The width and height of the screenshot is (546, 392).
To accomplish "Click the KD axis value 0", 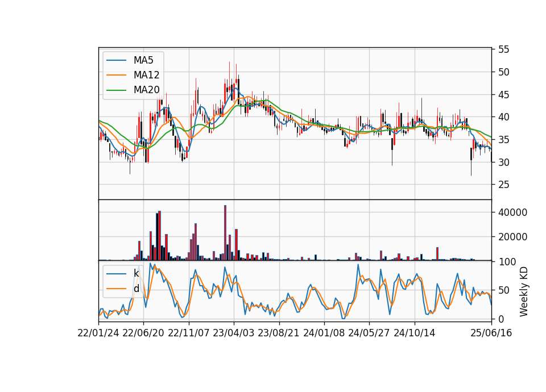I will [x=501, y=319].
